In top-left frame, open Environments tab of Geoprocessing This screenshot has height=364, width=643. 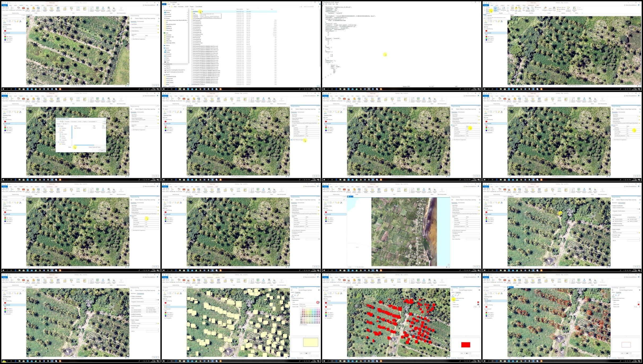coord(141,21)
